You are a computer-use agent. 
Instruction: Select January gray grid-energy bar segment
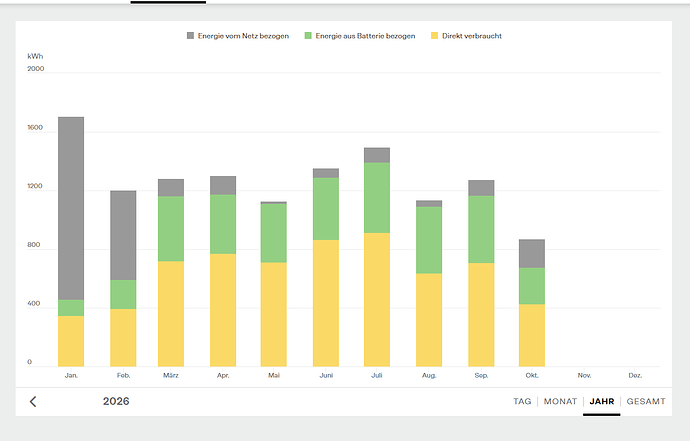click(71, 209)
